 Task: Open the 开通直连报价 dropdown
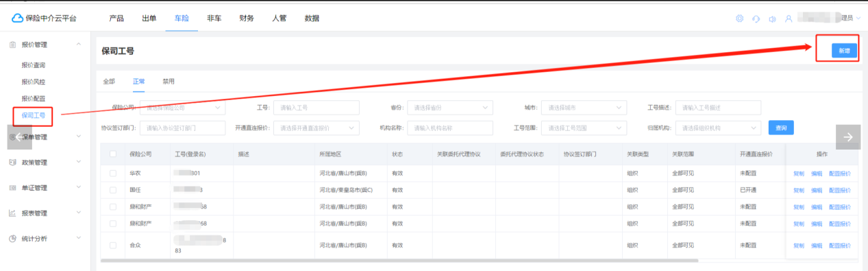tap(317, 128)
